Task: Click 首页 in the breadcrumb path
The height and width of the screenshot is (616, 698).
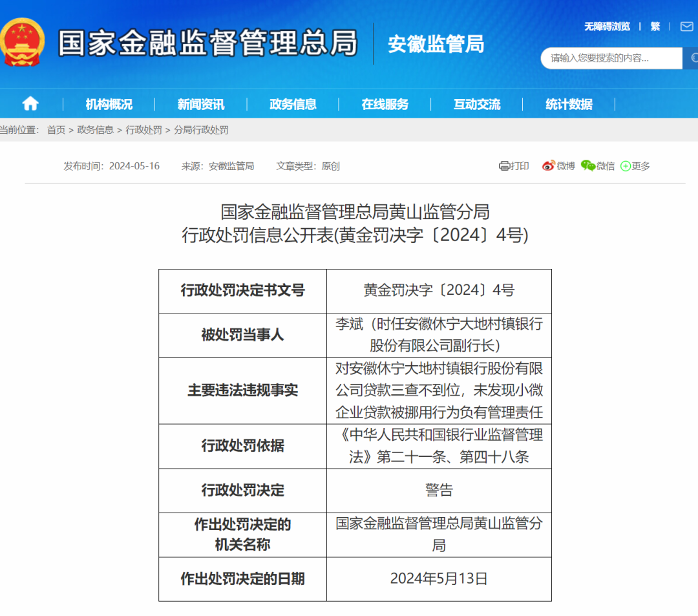Action: (56, 130)
